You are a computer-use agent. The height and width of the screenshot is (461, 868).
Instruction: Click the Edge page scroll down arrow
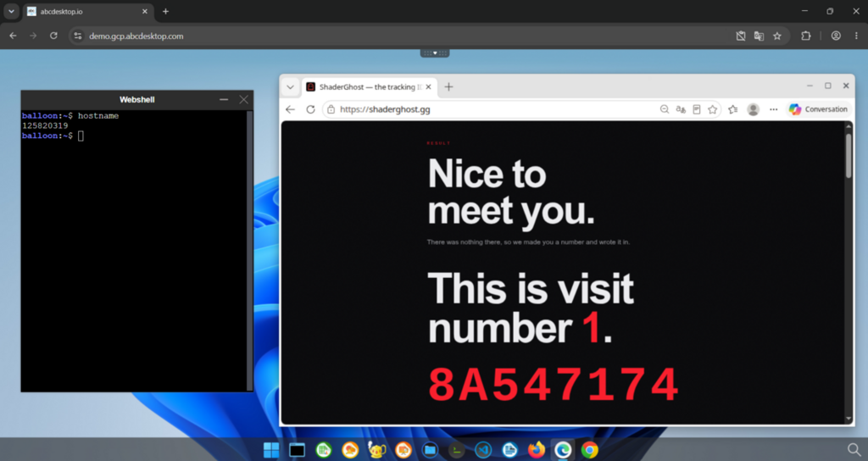(x=848, y=419)
